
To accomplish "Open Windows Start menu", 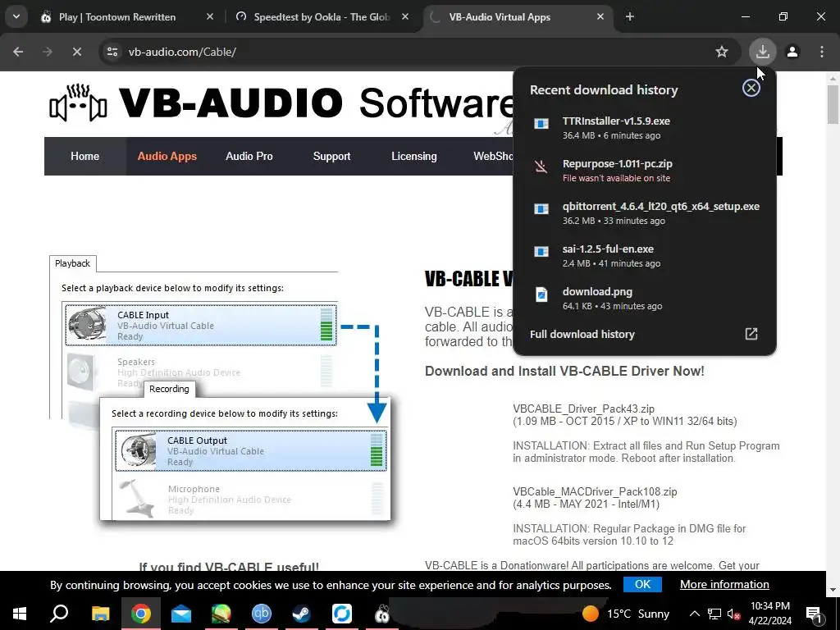I will (20, 614).
